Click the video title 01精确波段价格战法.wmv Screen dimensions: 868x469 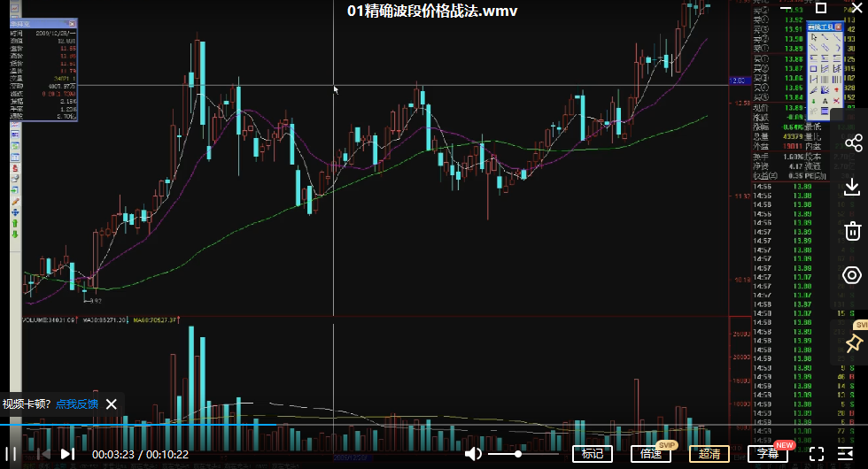click(432, 11)
